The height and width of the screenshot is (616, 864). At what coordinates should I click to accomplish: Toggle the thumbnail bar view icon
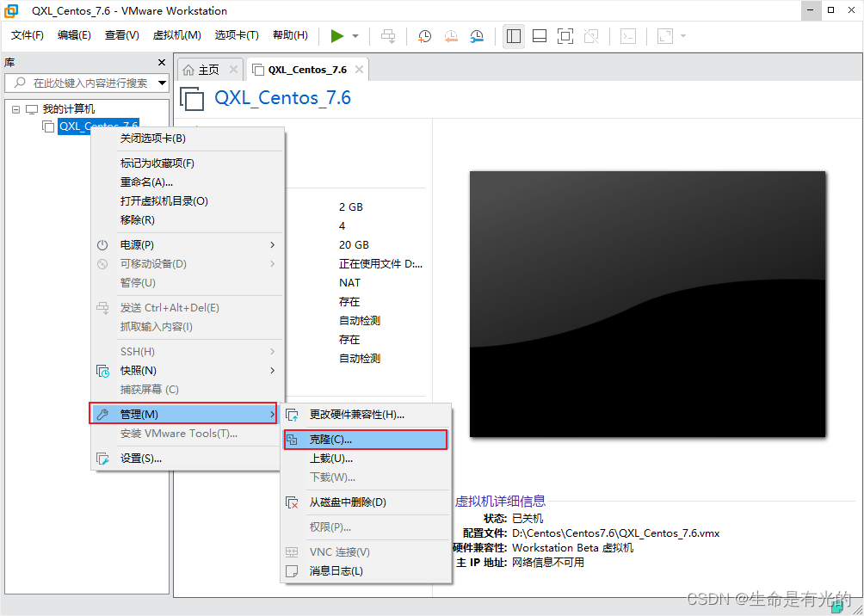click(540, 36)
